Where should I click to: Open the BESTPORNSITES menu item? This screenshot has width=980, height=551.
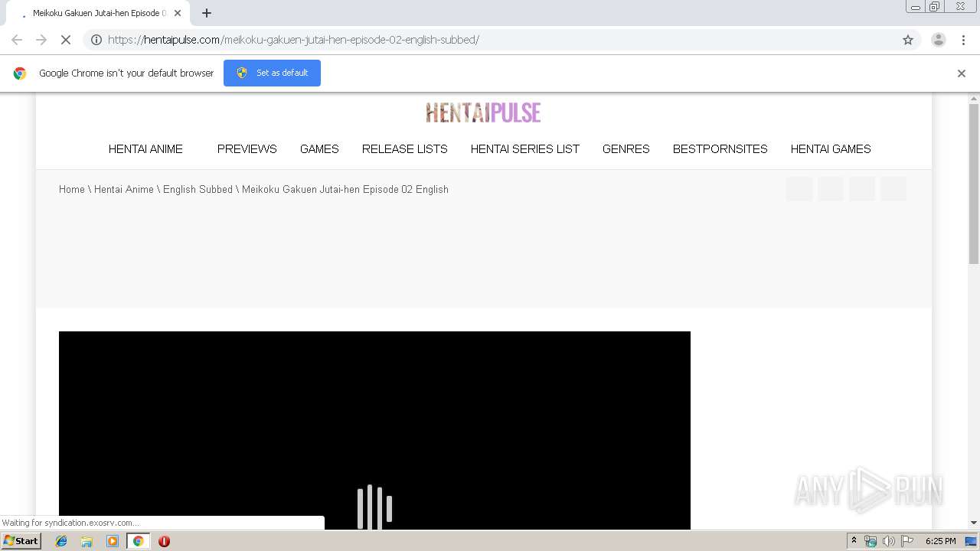(x=720, y=149)
